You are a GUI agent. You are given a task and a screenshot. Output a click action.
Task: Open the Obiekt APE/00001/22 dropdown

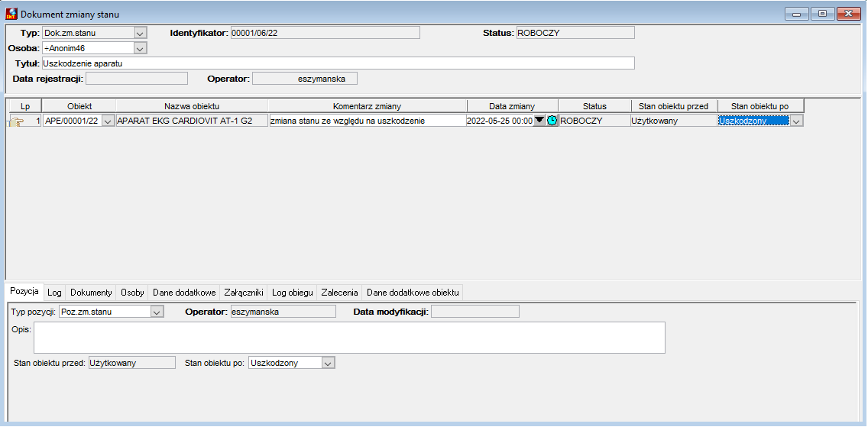point(108,121)
